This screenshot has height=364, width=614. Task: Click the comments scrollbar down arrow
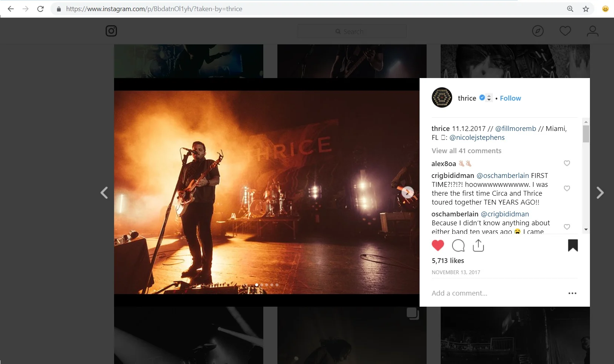pyautogui.click(x=586, y=230)
